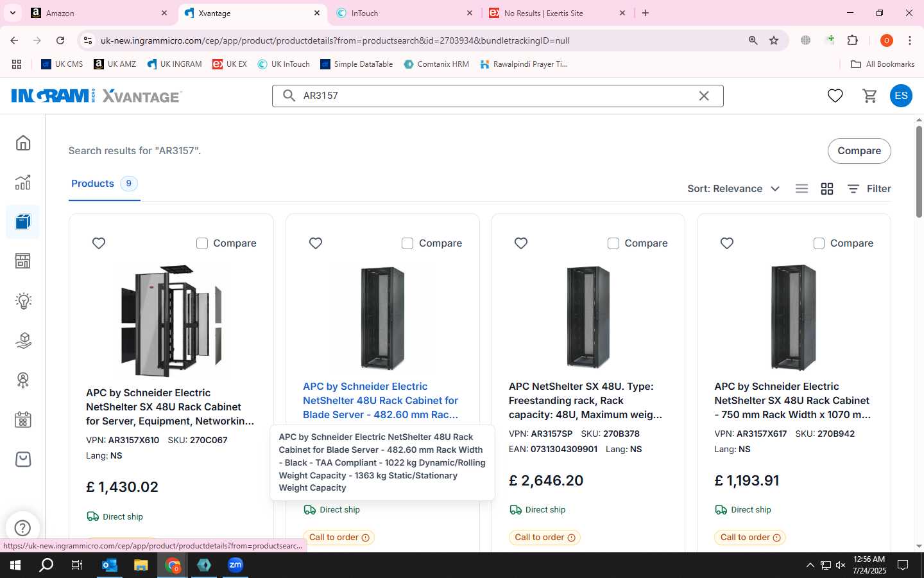Viewport: 924px width, 578px height.
Task: Switch to grid view layout icon
Action: 827,189
